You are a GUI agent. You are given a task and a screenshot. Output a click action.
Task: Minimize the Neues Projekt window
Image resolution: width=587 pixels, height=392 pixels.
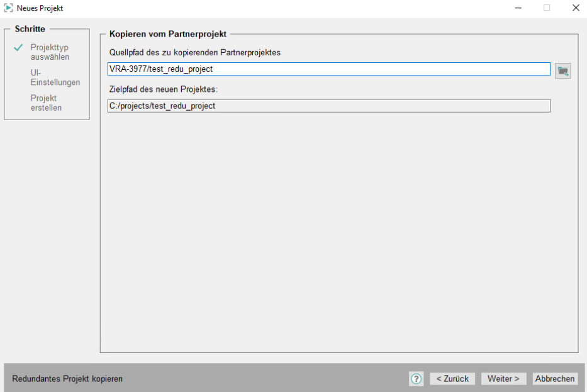(x=518, y=8)
